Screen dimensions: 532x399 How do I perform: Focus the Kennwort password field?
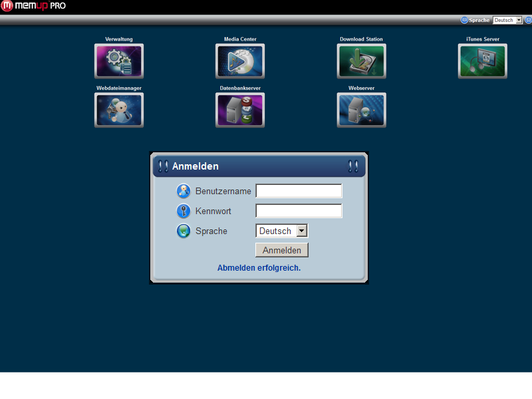(299, 211)
